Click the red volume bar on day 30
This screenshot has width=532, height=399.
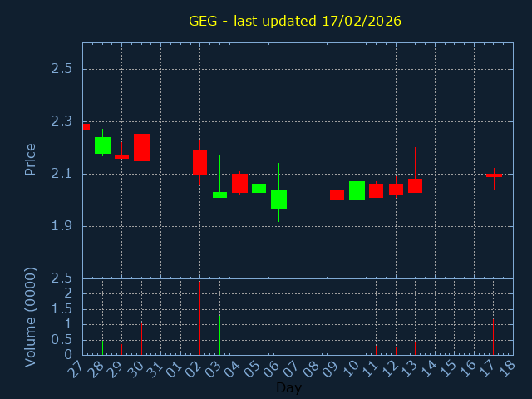point(141,339)
